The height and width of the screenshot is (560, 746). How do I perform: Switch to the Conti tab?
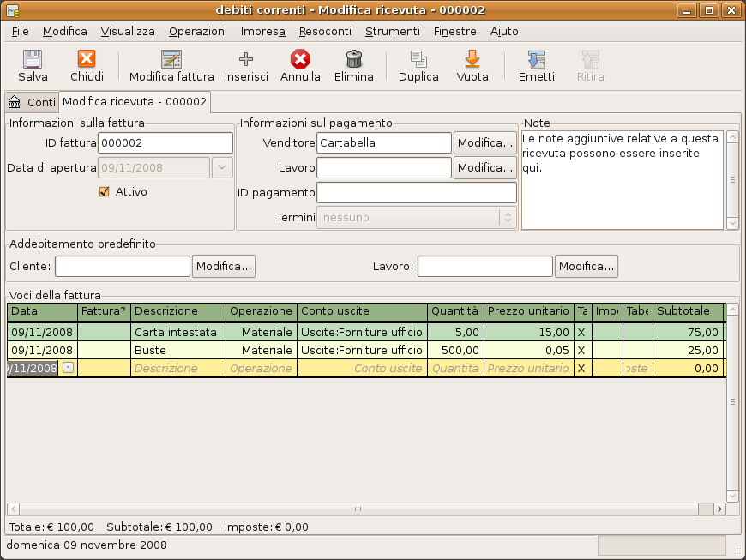coord(33,102)
